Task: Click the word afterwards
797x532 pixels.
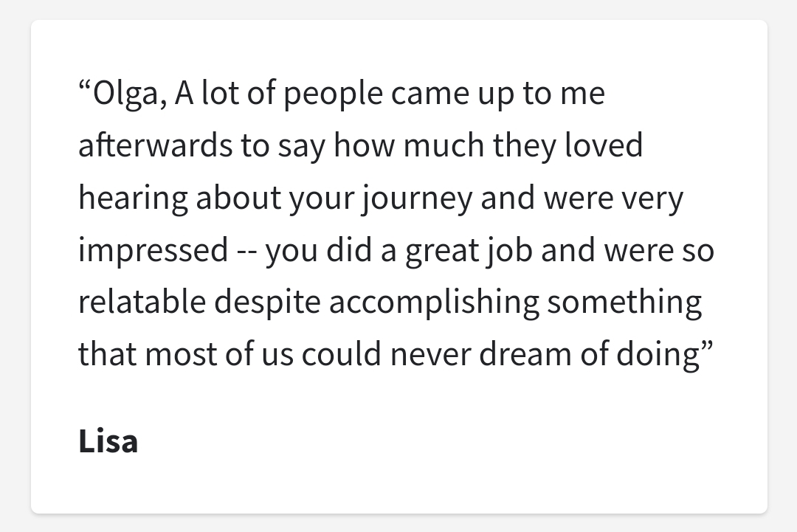Action: point(156,145)
